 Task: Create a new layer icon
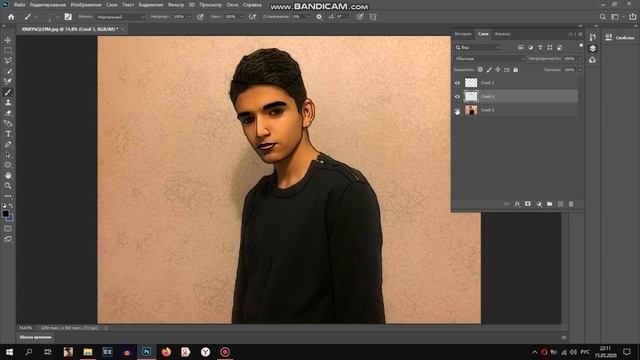pyautogui.click(x=560, y=204)
